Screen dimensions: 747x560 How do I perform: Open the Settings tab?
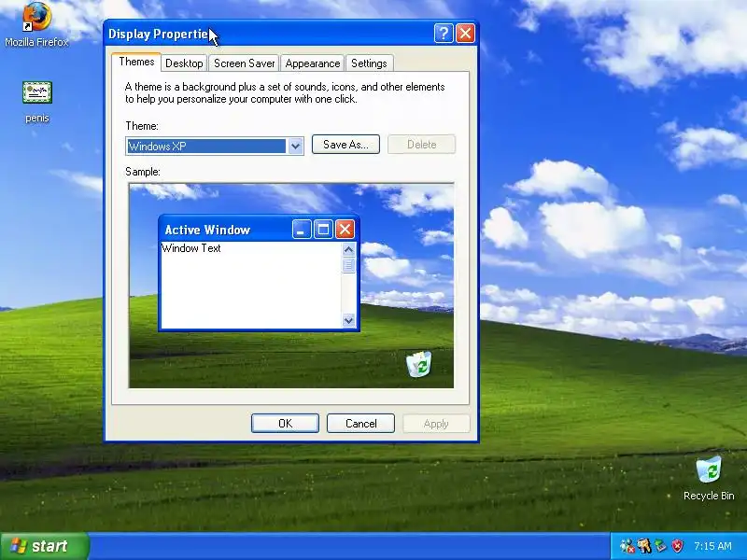click(x=369, y=63)
